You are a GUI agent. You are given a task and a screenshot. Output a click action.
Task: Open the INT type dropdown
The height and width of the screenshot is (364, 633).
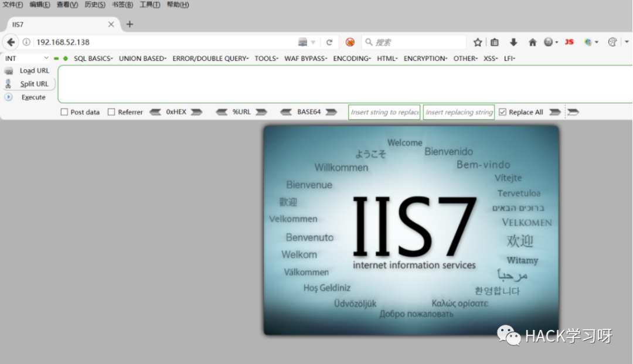pos(26,59)
